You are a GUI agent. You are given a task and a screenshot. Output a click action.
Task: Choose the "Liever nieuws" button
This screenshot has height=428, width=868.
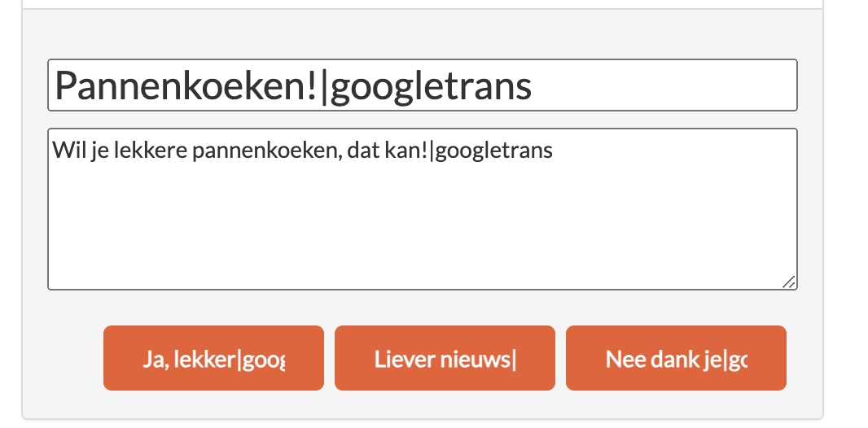coord(445,359)
